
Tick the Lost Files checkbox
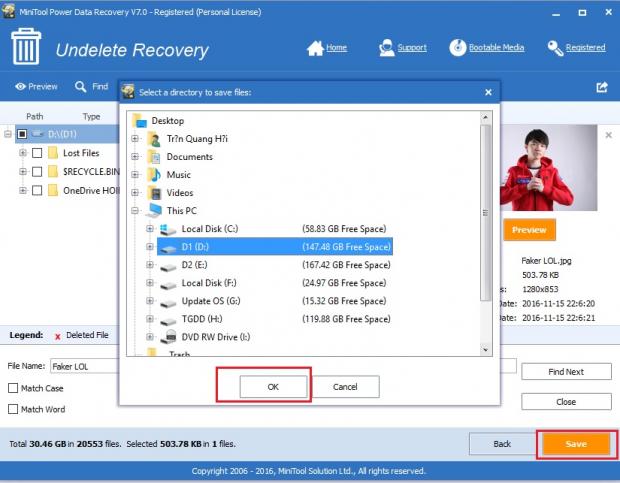pyautogui.click(x=37, y=153)
